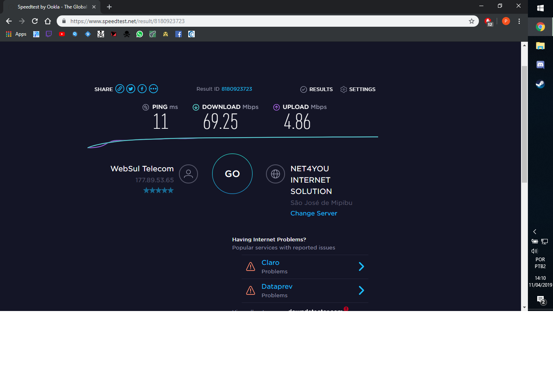Open Speedtest SETTINGS

pos(358,89)
